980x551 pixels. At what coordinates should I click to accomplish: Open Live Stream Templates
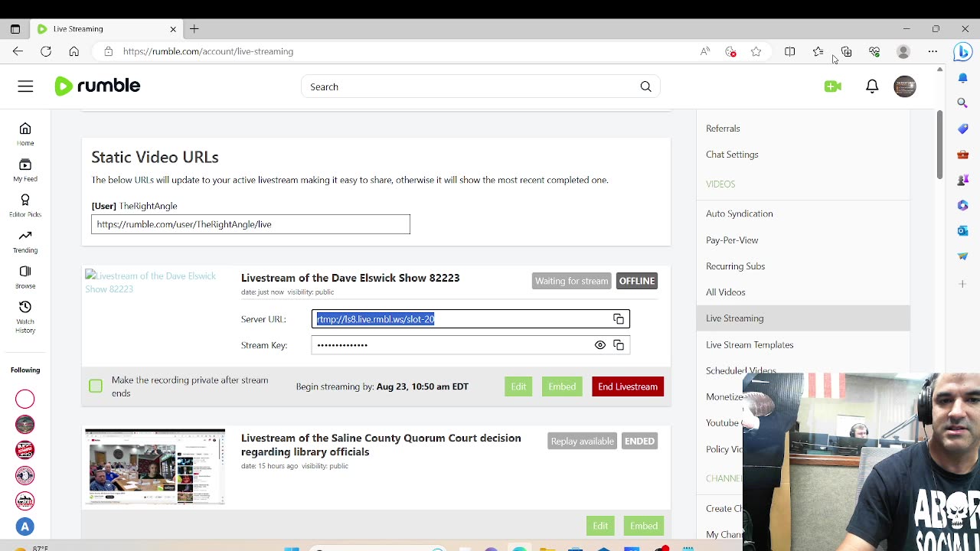click(750, 345)
